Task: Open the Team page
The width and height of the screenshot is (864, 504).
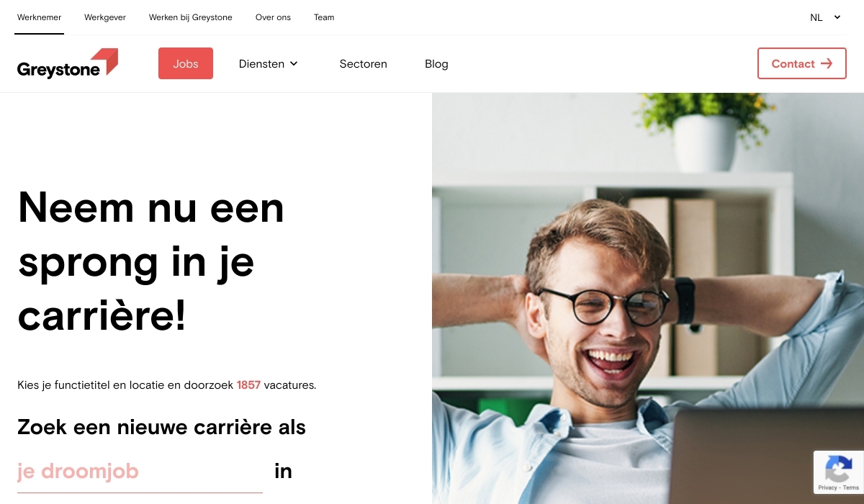Action: click(x=324, y=17)
